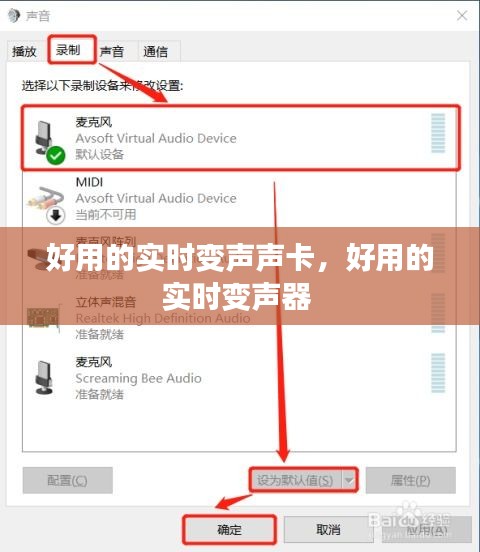The height and width of the screenshot is (552, 480).
Task: Click the green default-device checkmark badge
Action: tap(56, 155)
